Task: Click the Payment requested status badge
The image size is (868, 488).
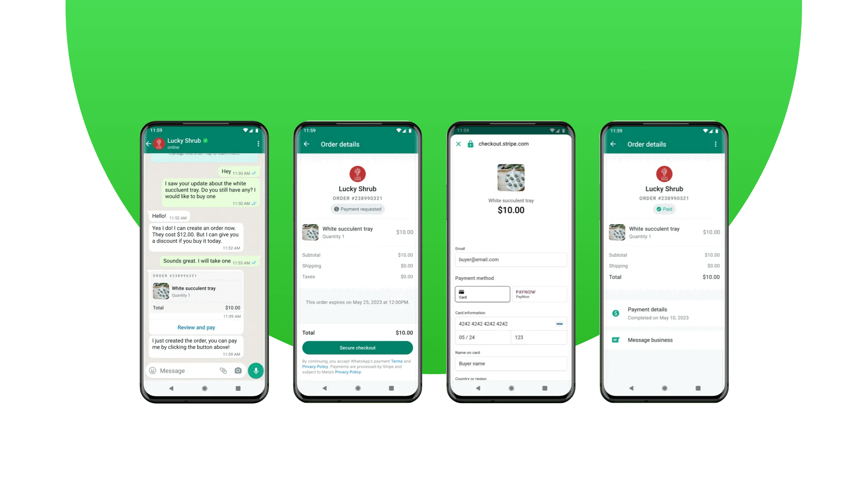Action: (357, 209)
